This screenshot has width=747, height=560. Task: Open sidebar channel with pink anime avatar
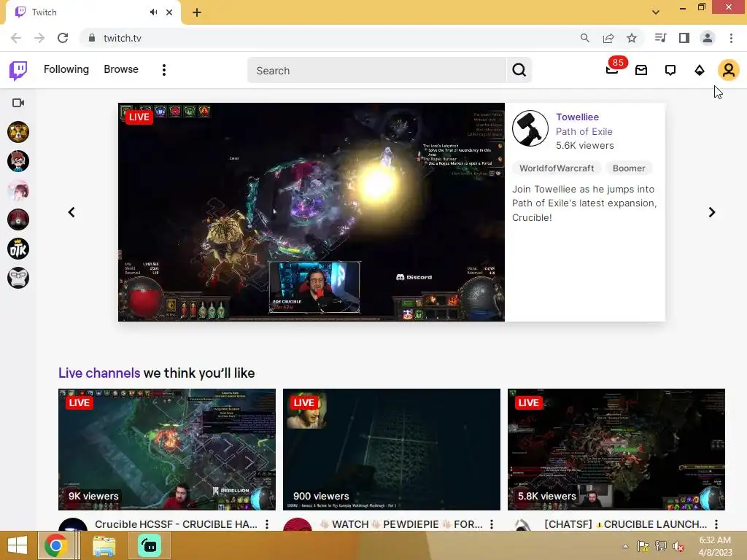pos(18,190)
